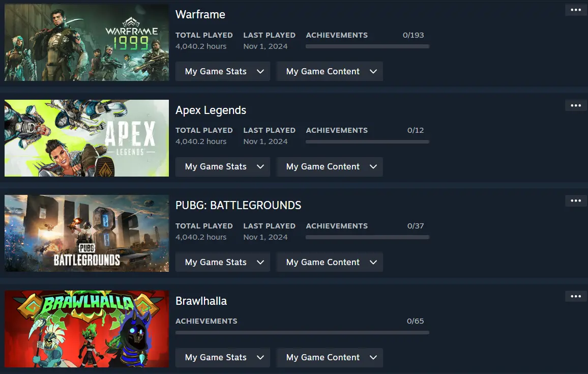
Task: Click the Brawlhalla game banner
Action: pyautogui.click(x=86, y=329)
